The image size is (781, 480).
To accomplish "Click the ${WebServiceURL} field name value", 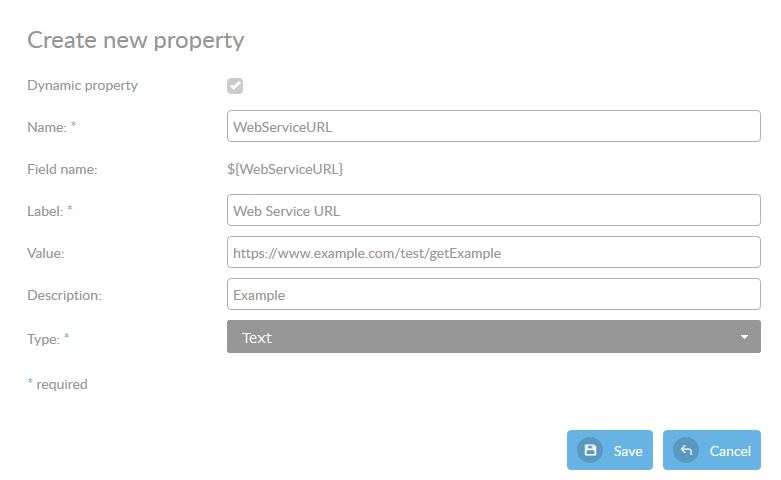I will click(285, 169).
